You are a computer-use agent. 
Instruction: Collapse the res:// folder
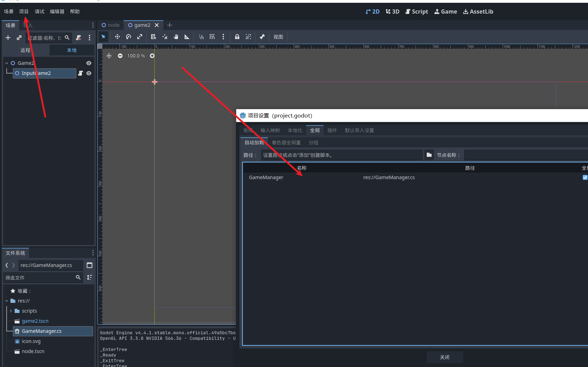(7, 301)
